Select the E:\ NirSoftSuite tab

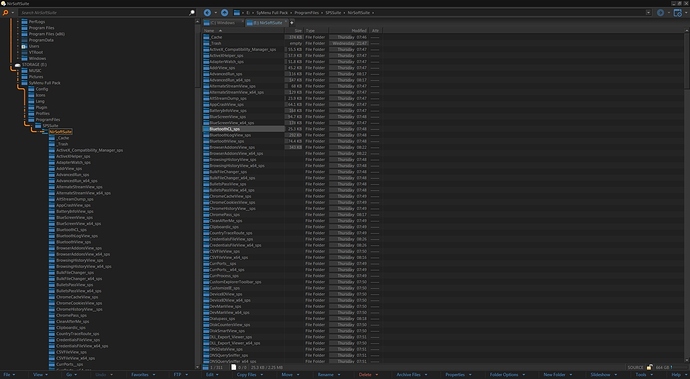coord(268,22)
